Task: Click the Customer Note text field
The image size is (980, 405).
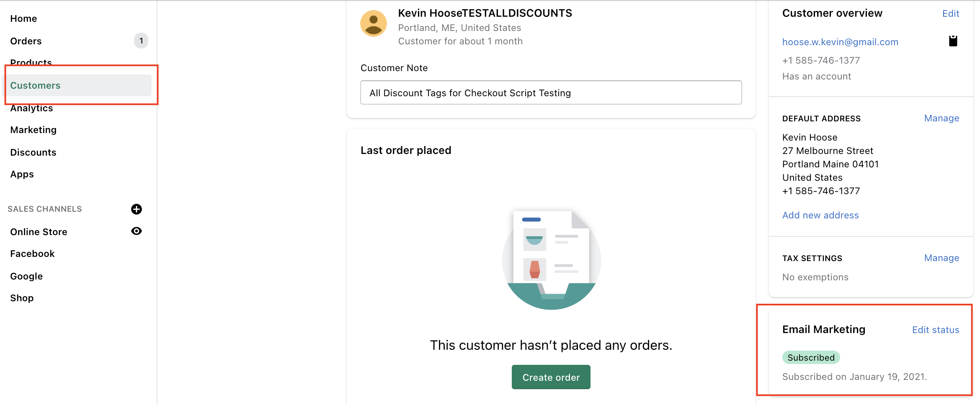Action: [551, 93]
